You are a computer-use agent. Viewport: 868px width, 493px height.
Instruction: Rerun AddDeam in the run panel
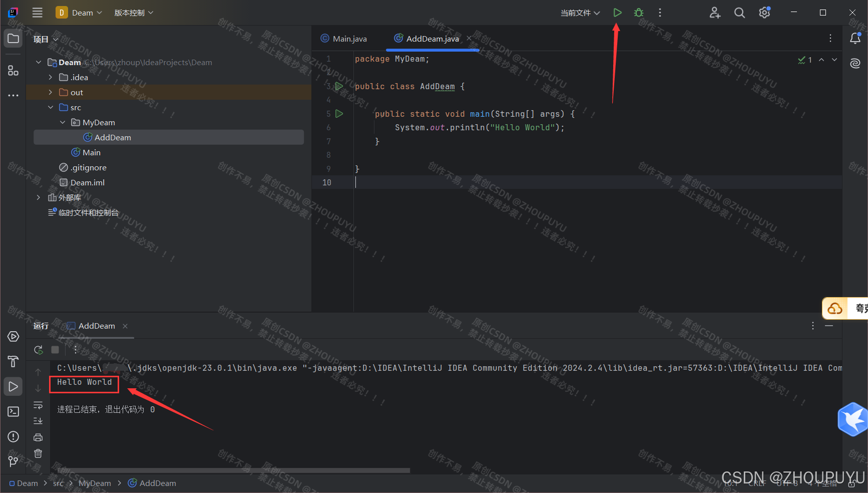(39, 349)
